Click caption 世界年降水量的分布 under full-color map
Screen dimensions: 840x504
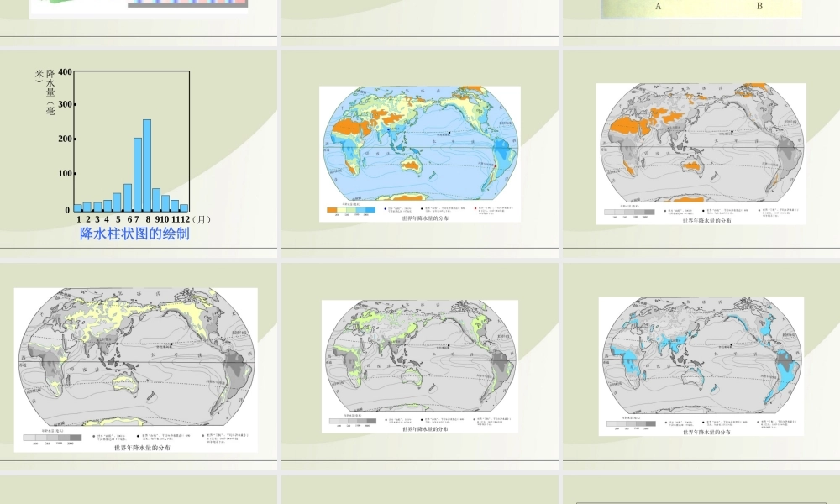tap(425, 218)
